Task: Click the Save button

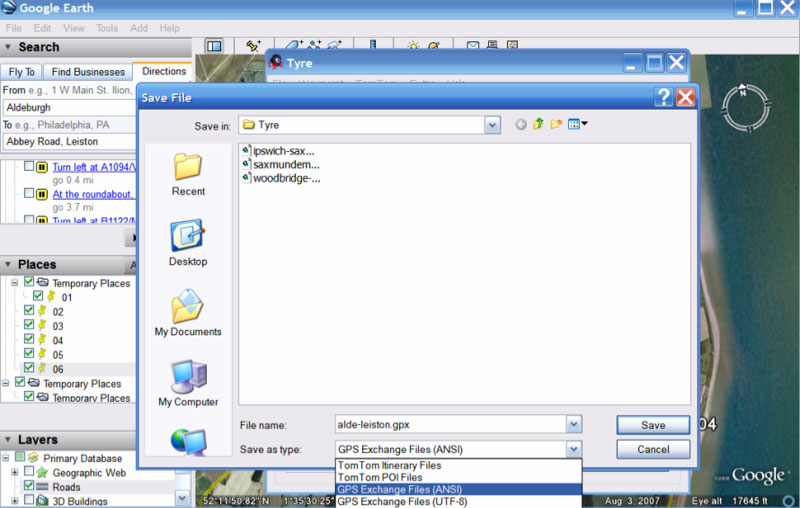Action: coord(653,425)
